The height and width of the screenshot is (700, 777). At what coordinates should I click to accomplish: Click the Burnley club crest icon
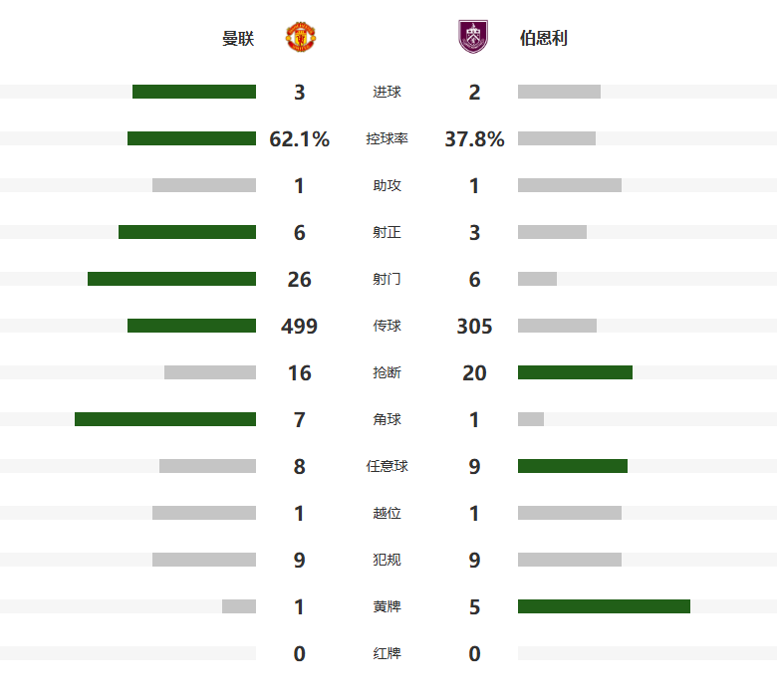pos(473,37)
